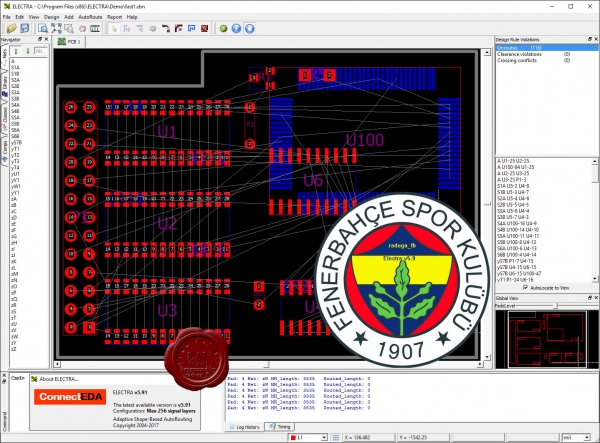This screenshot has height=443, width=600.
Task: Click the unroutes list scrollbar up arrow
Action: (595, 161)
